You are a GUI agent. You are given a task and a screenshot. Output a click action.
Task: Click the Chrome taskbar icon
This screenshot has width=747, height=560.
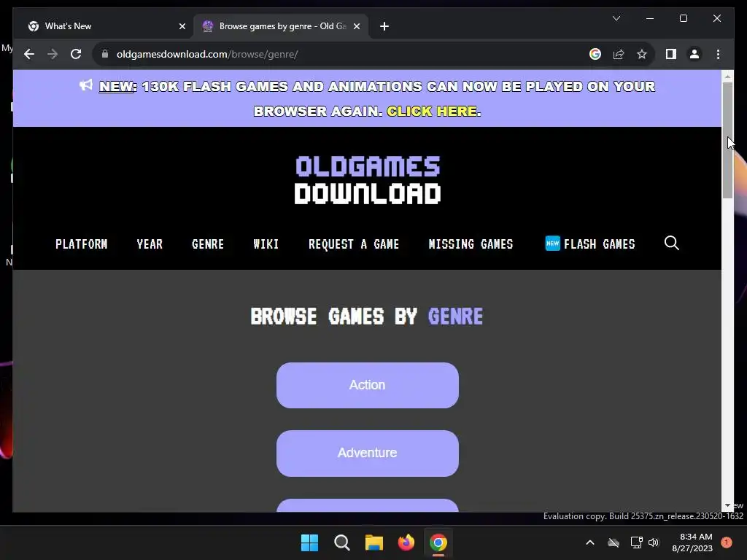pyautogui.click(x=438, y=542)
